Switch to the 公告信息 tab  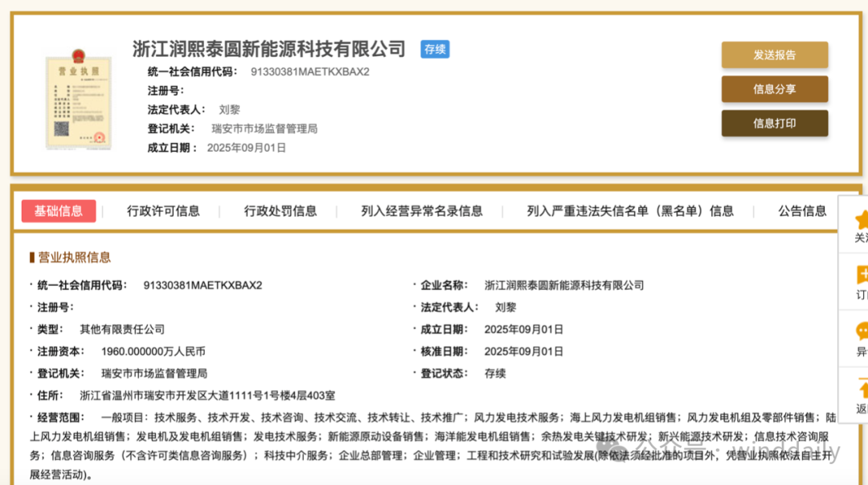click(802, 211)
